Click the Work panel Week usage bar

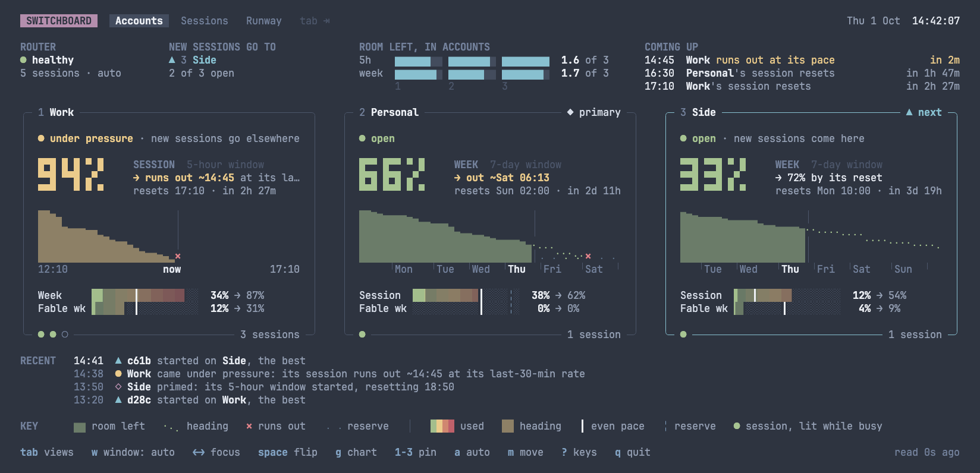pos(145,295)
